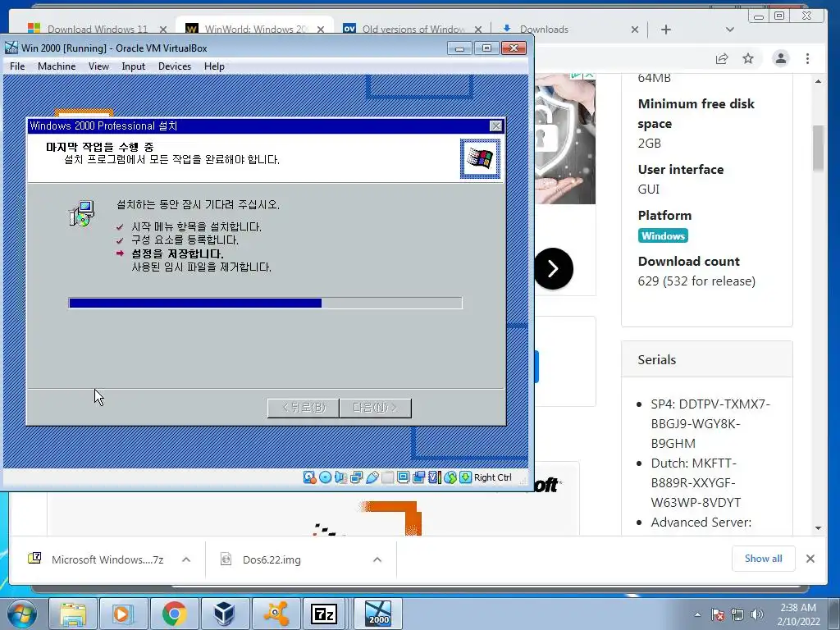Open the Chrome profile avatar menu
The width and height of the screenshot is (840, 630).
tap(781, 58)
